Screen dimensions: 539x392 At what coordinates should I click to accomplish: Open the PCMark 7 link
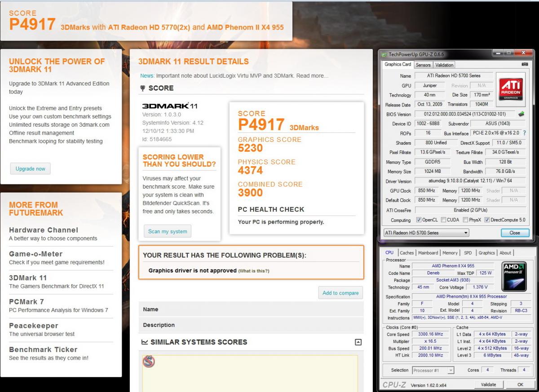pyautogui.click(x=27, y=301)
